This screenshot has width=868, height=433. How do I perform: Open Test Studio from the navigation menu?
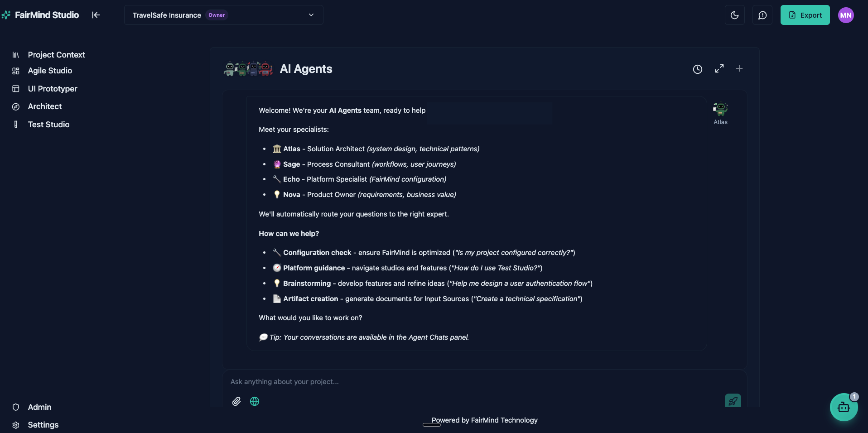pyautogui.click(x=48, y=124)
